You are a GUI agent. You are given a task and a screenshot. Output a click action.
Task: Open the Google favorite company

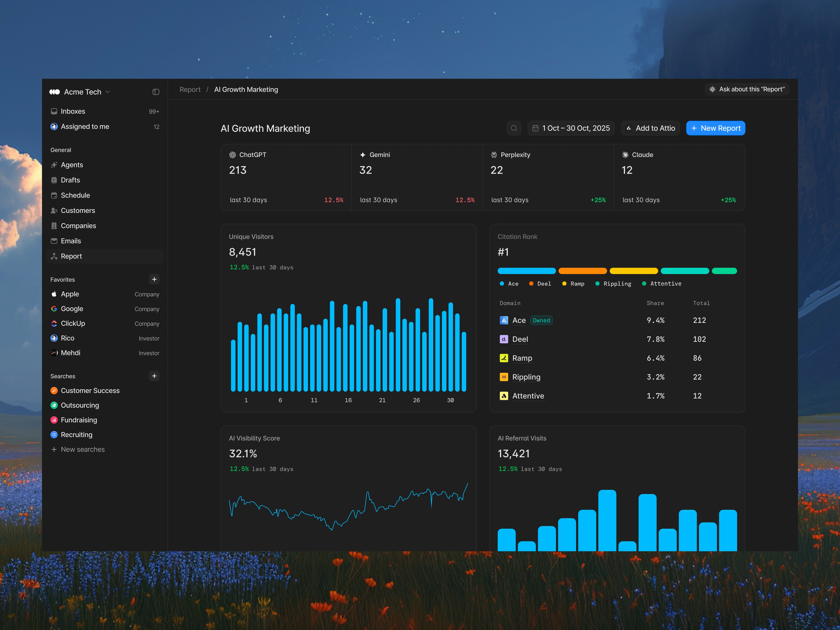tap(105, 309)
